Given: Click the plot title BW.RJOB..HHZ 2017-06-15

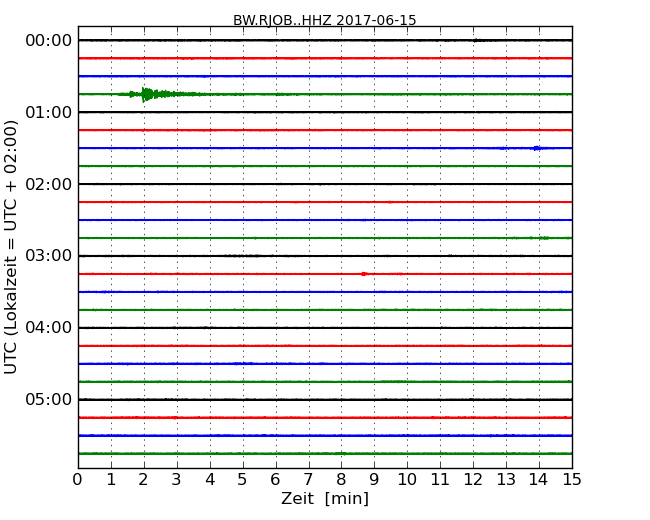Looking at the screenshot, I should point(325,20).
